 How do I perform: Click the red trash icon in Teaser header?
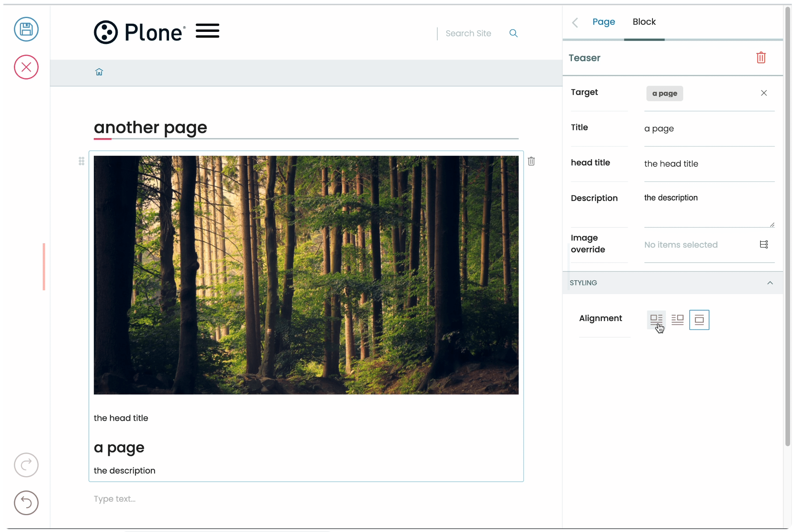click(x=761, y=58)
